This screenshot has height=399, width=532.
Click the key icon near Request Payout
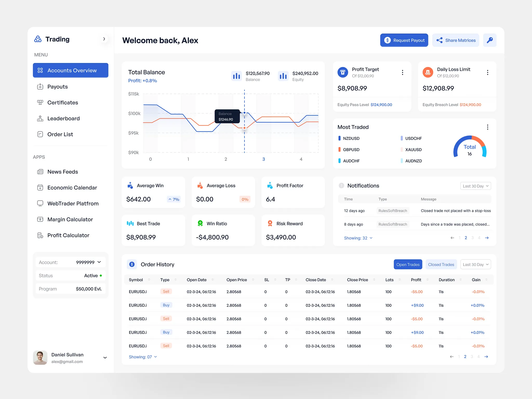(x=490, y=40)
